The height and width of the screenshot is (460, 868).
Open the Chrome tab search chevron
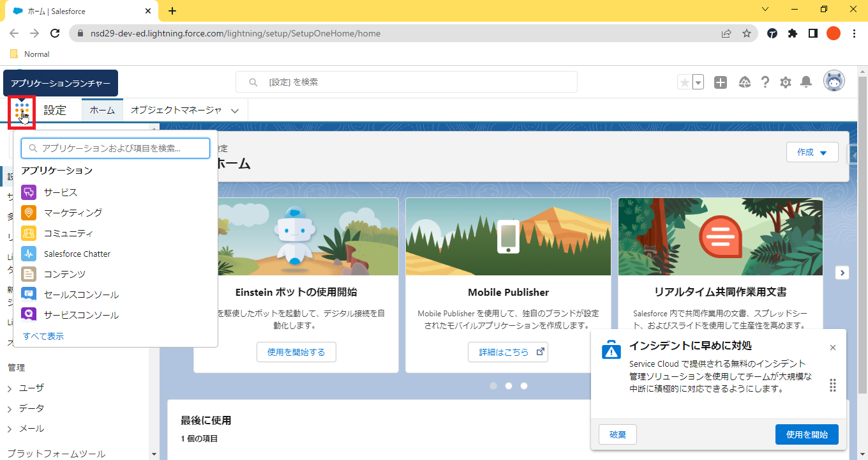[x=765, y=9]
